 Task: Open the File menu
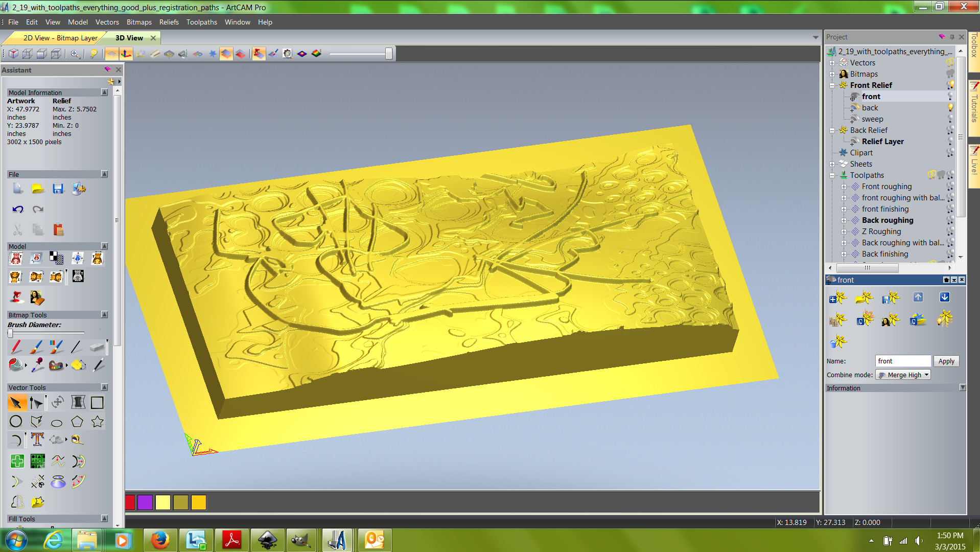(x=13, y=22)
